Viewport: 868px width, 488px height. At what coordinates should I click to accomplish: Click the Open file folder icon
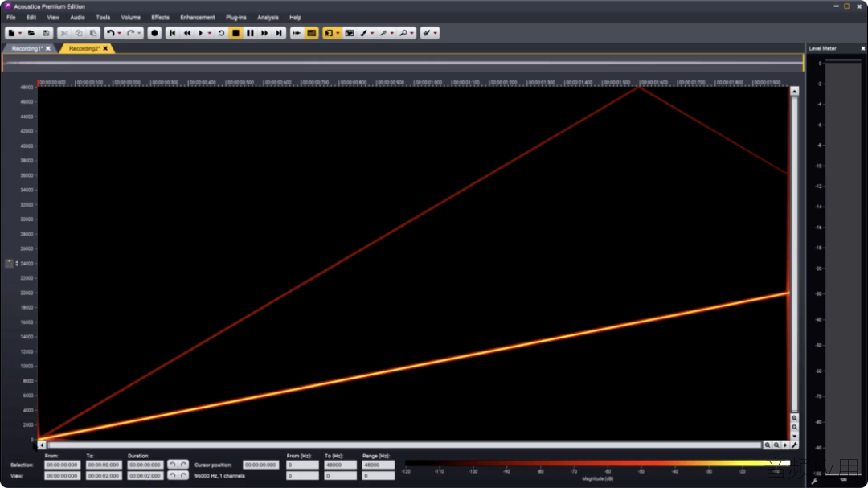(31, 33)
